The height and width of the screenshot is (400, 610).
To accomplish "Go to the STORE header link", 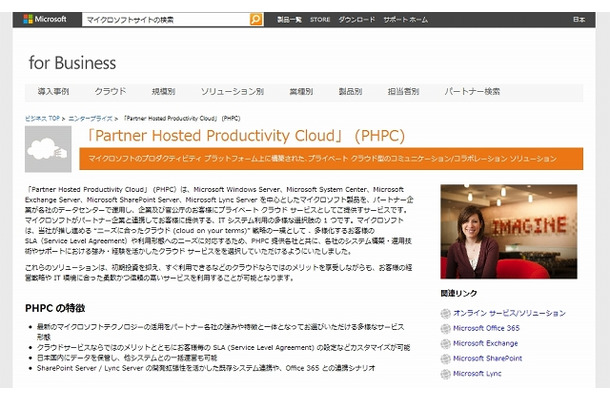I will pos(320,19).
